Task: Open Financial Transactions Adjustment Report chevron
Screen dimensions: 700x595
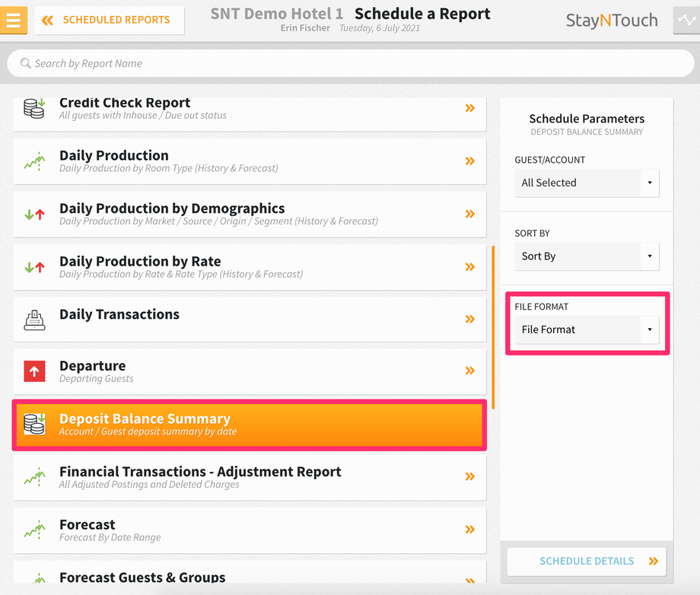Action: click(469, 476)
